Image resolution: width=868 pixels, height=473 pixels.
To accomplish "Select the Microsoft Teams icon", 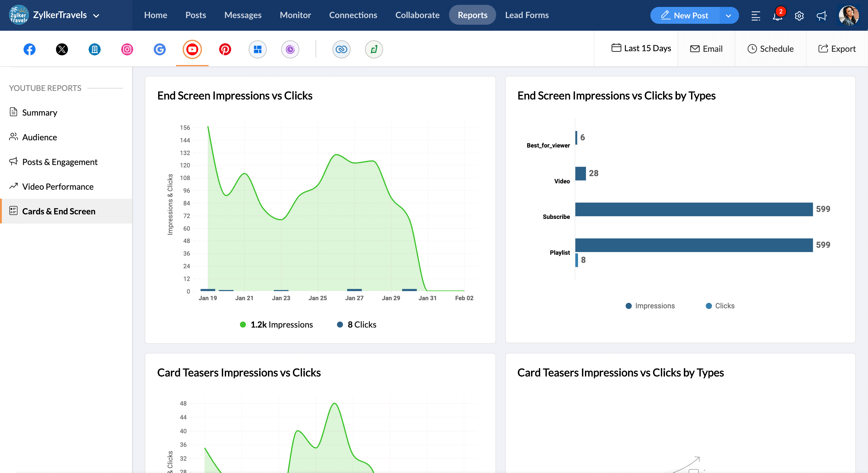I will 257,49.
